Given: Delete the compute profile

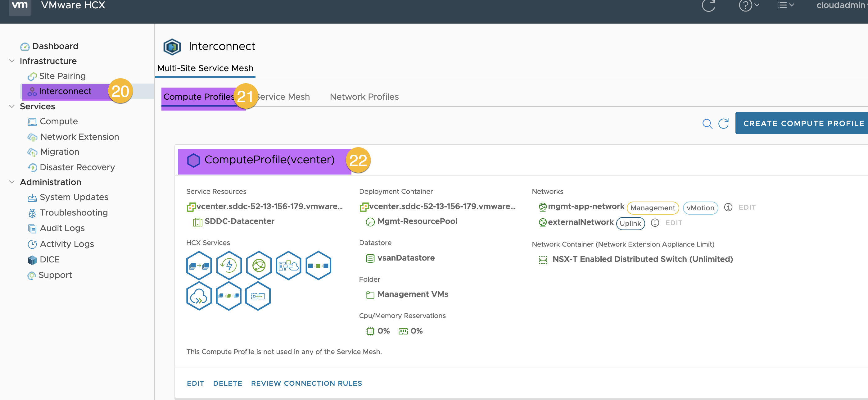Looking at the screenshot, I should [x=228, y=384].
